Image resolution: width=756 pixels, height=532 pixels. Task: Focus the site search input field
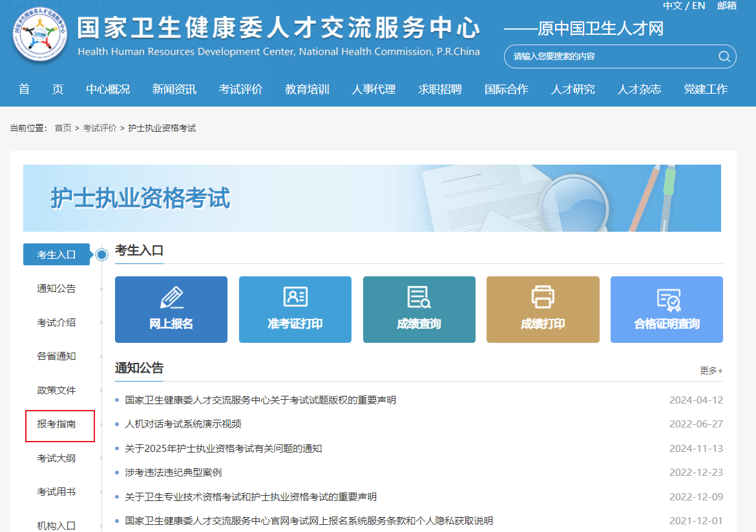(607, 57)
